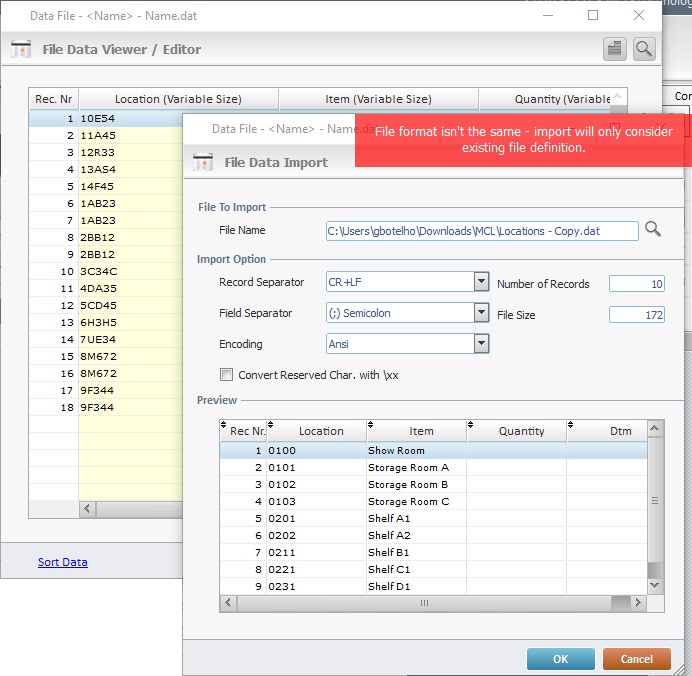Click Location (Variable Size) column header
Viewport: 692px width, 676px height.
click(178, 99)
